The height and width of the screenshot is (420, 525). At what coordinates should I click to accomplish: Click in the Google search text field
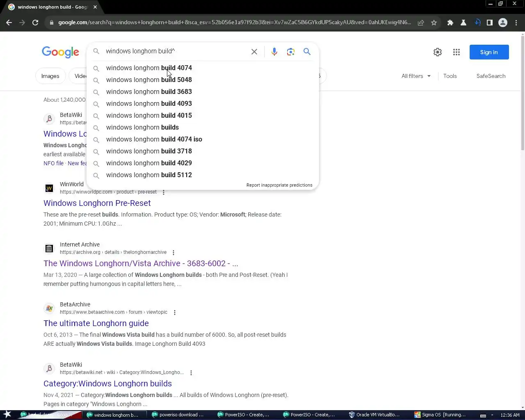(176, 51)
